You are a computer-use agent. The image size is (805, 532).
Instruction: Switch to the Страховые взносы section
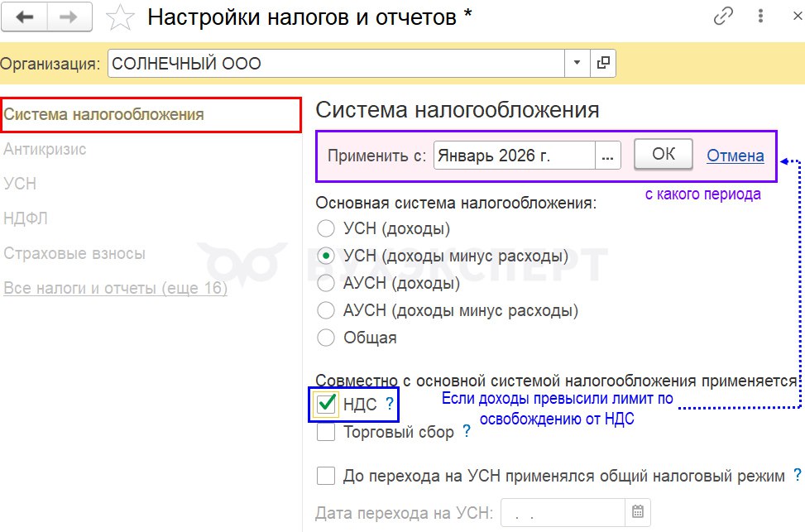pyautogui.click(x=74, y=253)
